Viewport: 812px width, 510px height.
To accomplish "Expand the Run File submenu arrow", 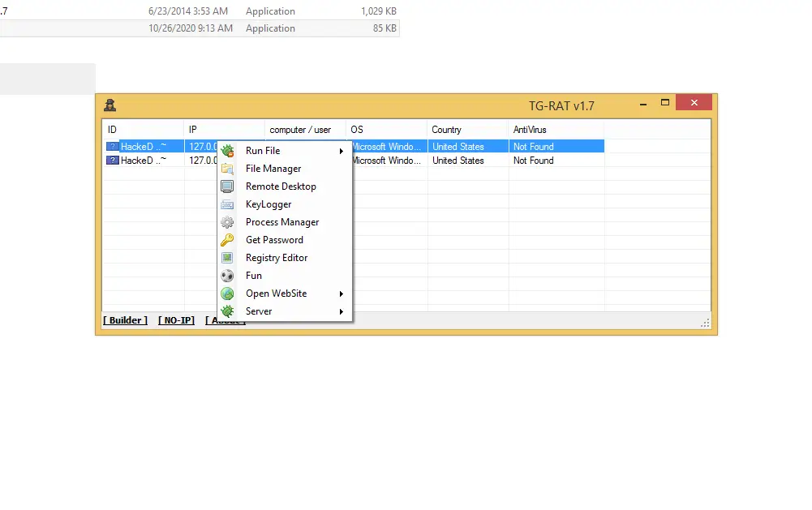I will tap(342, 151).
